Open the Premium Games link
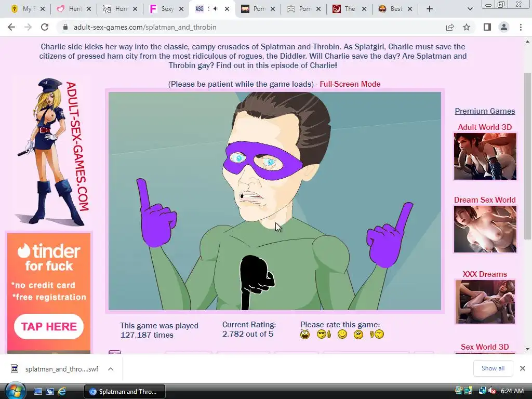The width and height of the screenshot is (532, 399). (x=485, y=111)
